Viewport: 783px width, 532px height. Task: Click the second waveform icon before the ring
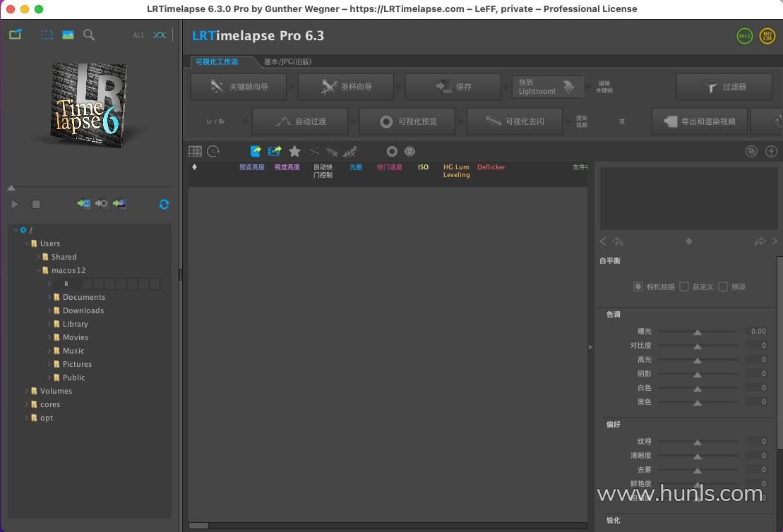350,151
